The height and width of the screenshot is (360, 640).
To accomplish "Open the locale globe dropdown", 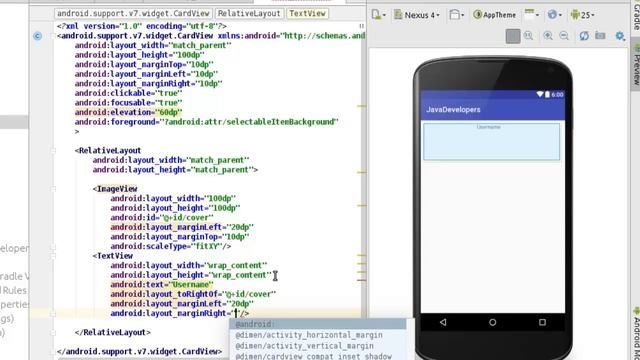I will coord(554,15).
